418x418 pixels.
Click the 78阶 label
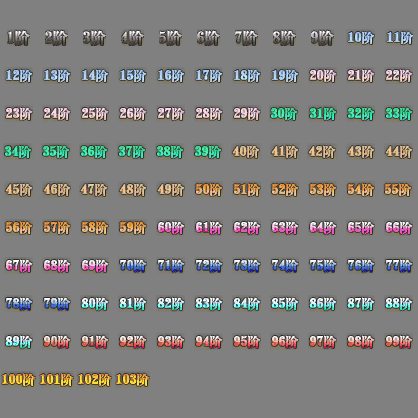(18, 304)
